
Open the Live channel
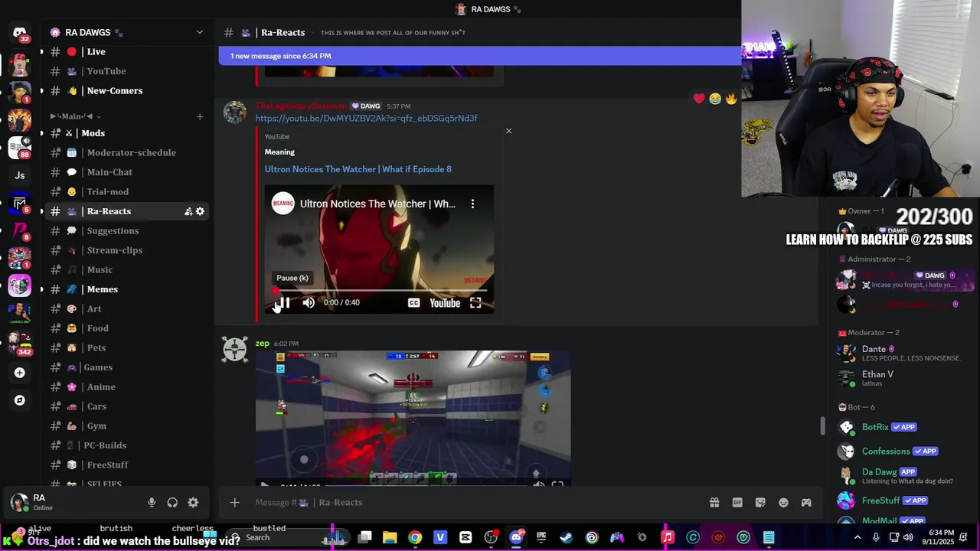click(x=127, y=52)
